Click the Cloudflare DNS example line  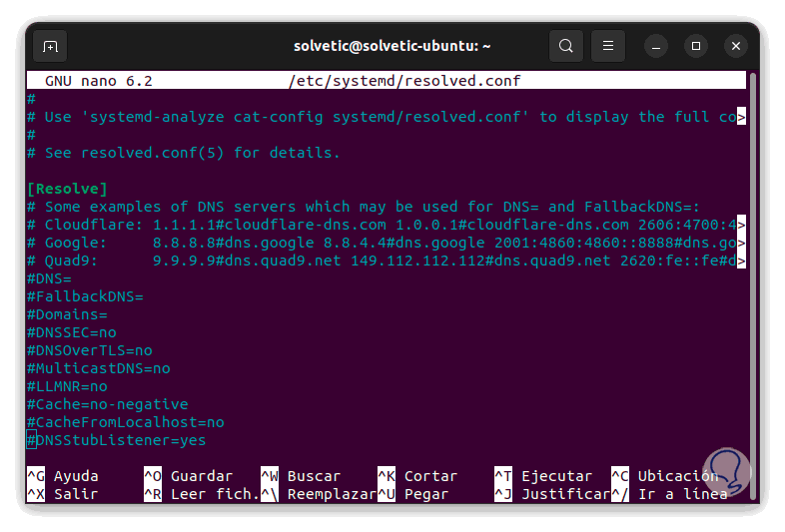point(386,225)
